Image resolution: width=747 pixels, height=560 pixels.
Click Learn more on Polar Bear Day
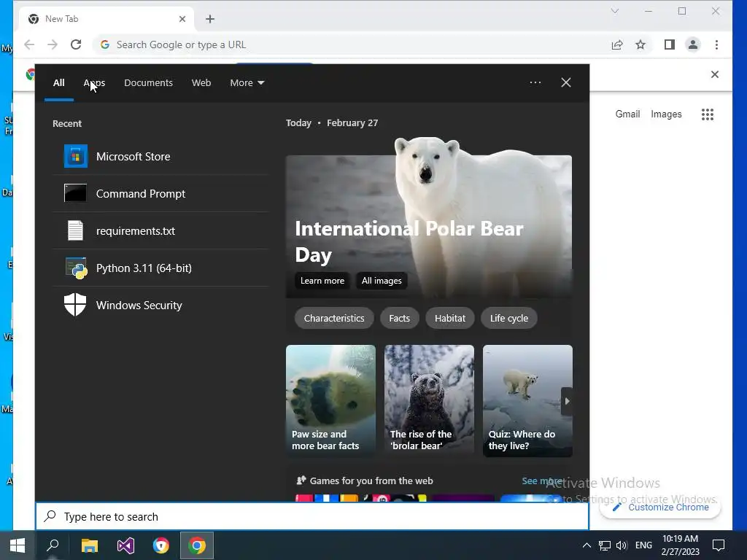click(x=322, y=281)
